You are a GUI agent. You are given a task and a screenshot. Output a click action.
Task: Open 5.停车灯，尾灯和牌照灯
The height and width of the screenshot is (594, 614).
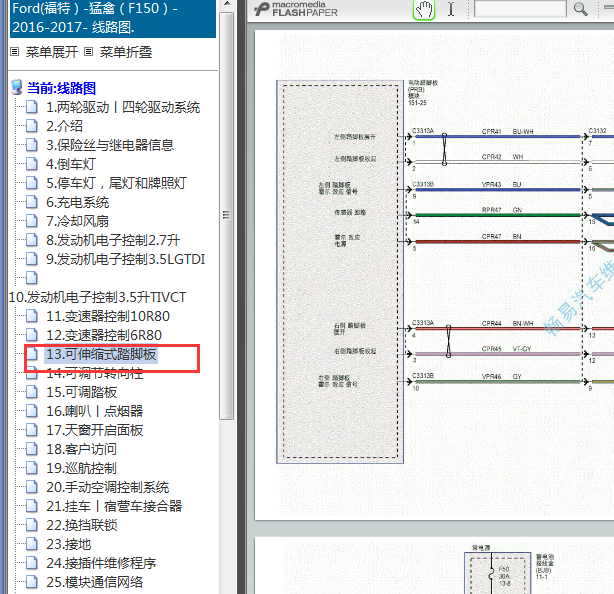point(117,183)
